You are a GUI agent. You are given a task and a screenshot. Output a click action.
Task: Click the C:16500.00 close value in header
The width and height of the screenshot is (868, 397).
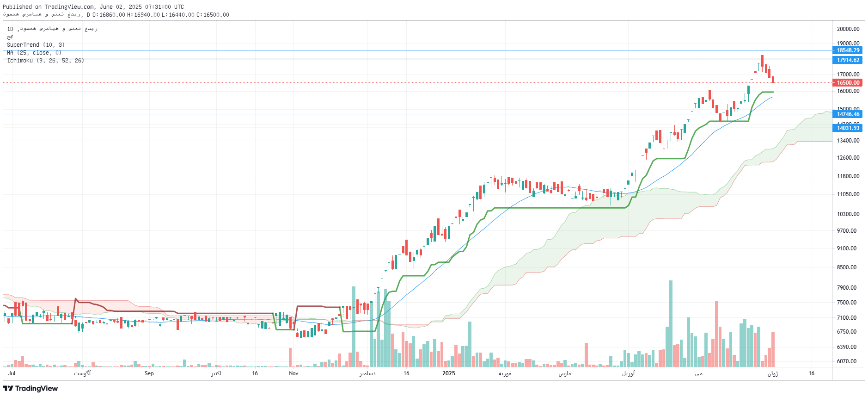click(x=213, y=15)
